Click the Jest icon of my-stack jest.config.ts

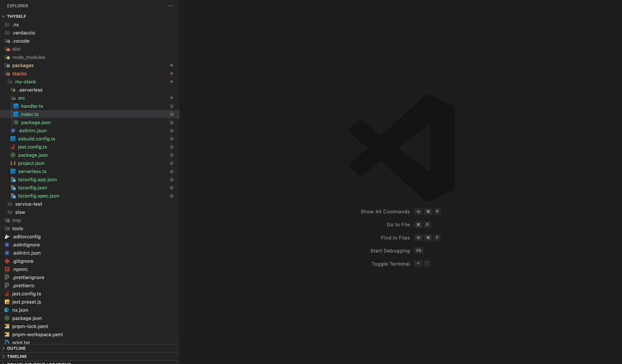(x=13, y=147)
